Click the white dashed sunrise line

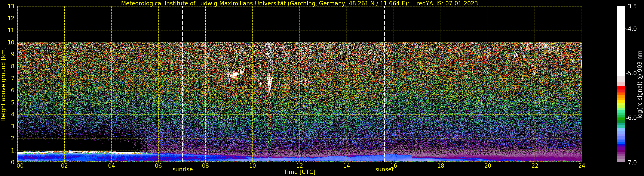point(183,84)
